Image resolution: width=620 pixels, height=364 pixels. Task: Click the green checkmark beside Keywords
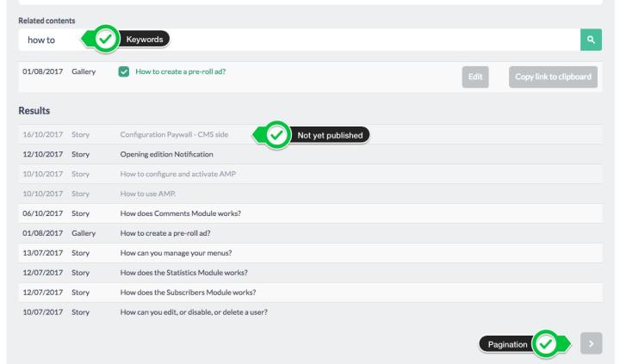click(x=105, y=40)
